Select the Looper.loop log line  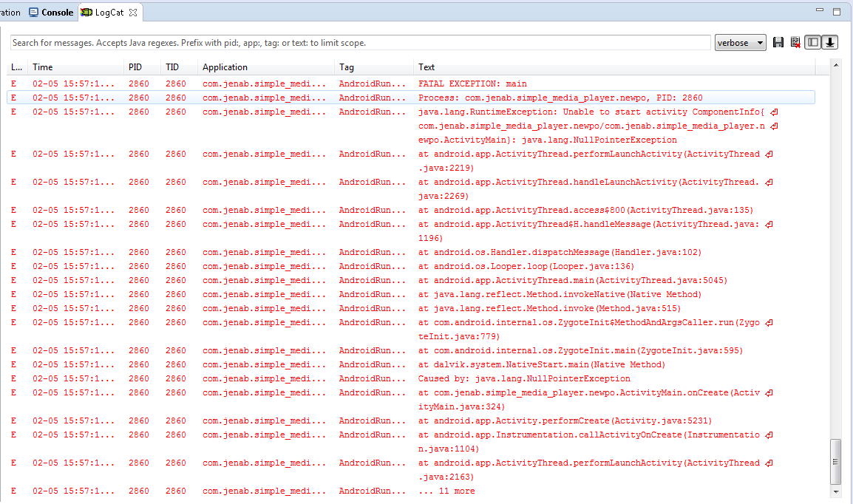pos(411,266)
